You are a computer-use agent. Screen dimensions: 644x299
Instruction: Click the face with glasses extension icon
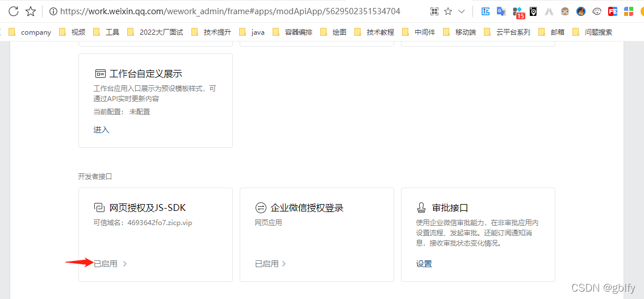pyautogui.click(x=565, y=11)
